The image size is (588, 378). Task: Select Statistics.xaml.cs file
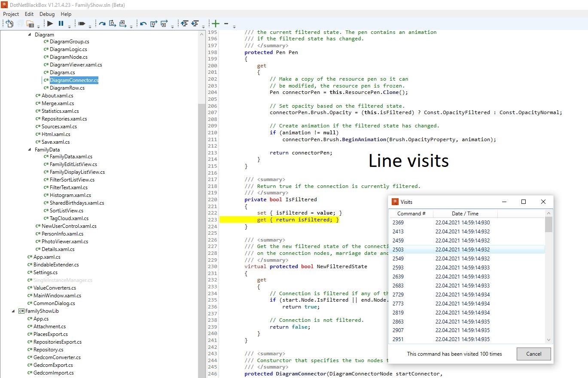[60, 111]
